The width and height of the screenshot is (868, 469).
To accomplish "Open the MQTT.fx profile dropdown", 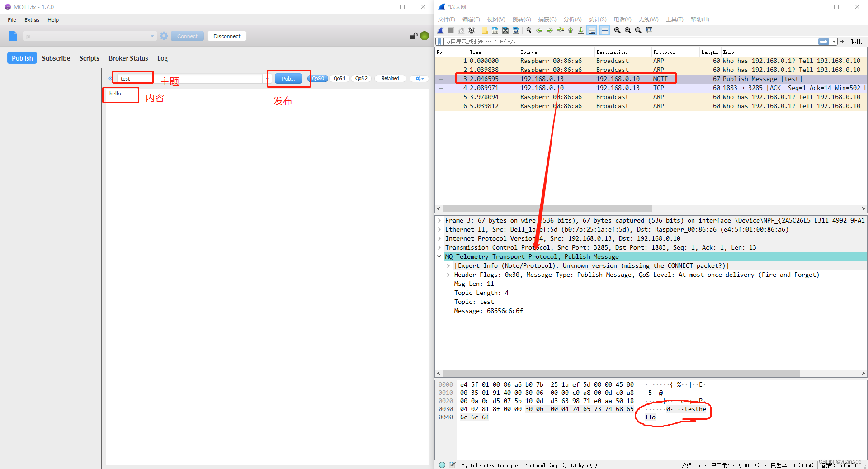I will pyautogui.click(x=152, y=36).
